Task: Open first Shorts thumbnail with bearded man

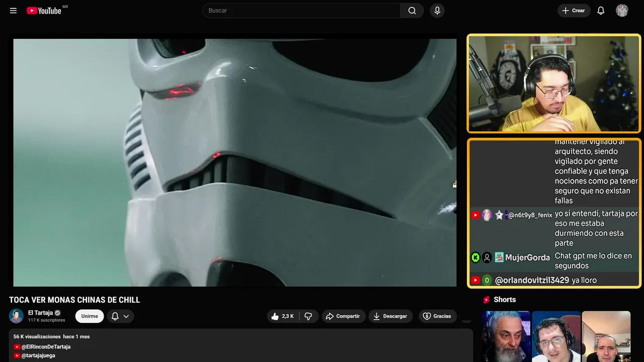Action: click(x=506, y=336)
